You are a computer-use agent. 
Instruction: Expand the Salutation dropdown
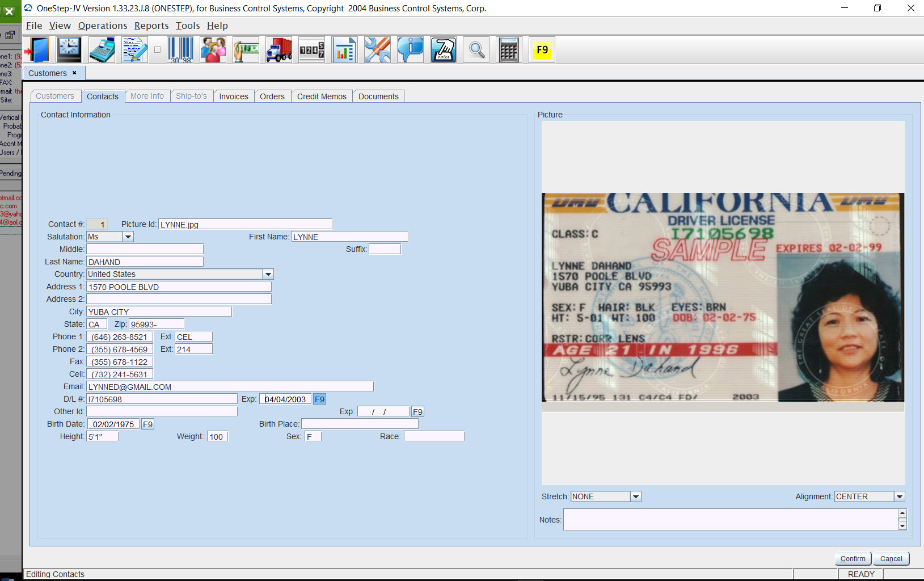pos(128,237)
